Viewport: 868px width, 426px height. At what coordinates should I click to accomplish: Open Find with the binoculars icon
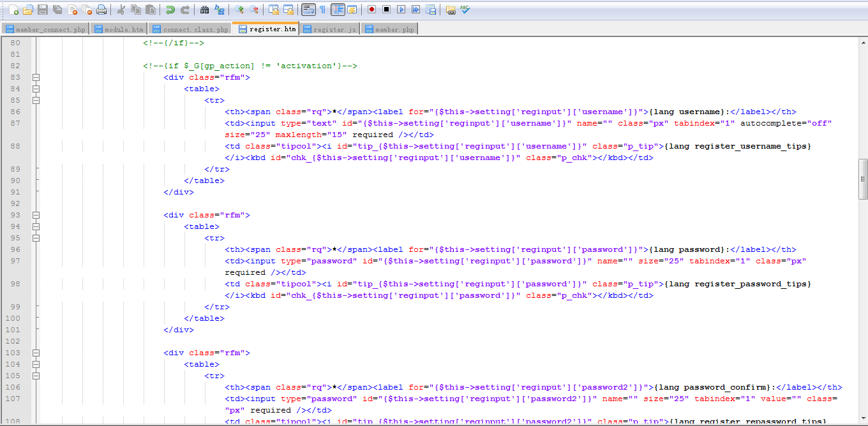coord(204,10)
